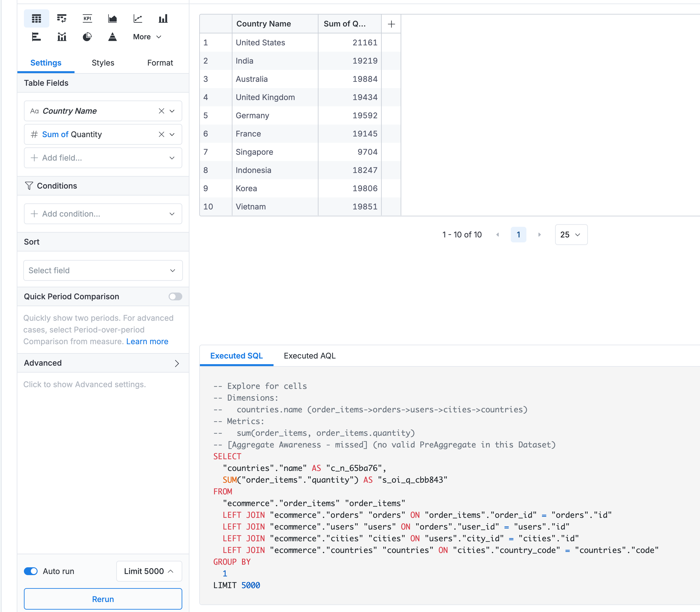Image resolution: width=700 pixels, height=612 pixels.
Task: Select the line chart icon
Action: 138,18
